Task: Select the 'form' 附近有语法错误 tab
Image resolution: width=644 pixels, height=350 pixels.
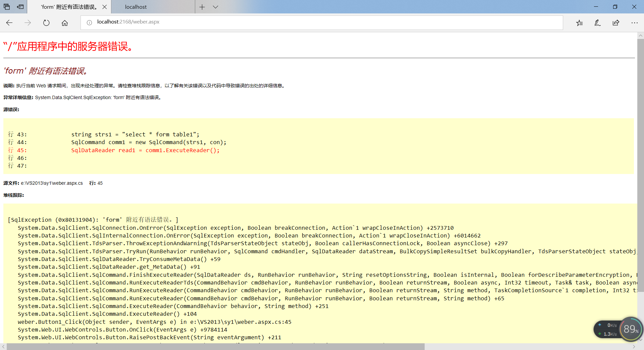Action: click(67, 7)
